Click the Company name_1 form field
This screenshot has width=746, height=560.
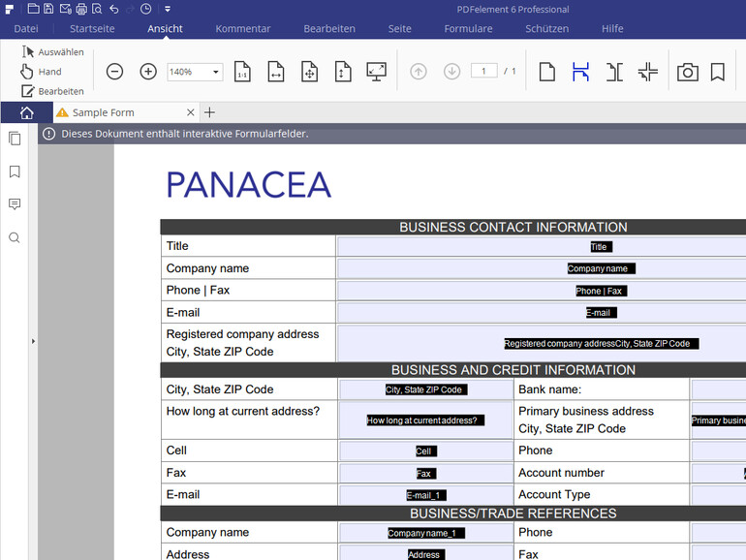426,533
